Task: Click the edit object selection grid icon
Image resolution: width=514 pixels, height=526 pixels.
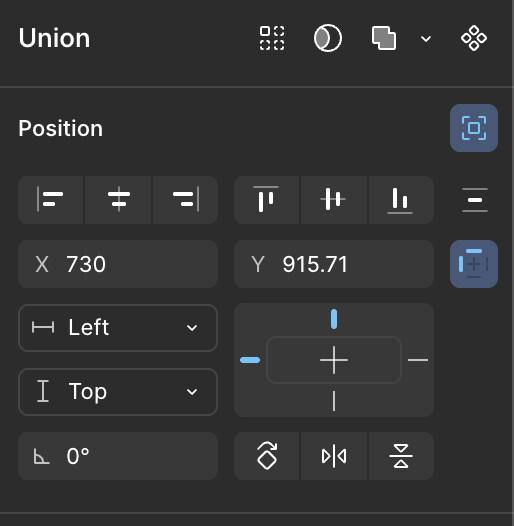Action: click(272, 38)
